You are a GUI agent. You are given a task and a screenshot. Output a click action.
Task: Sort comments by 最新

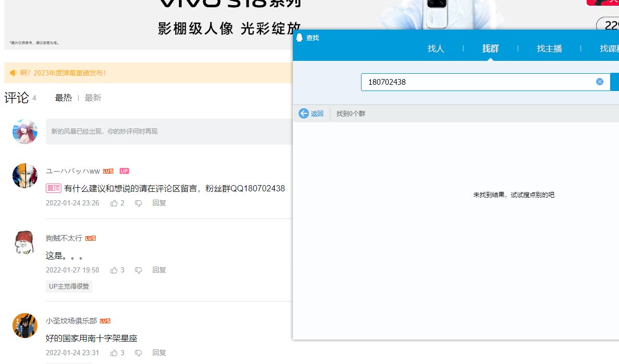click(x=93, y=98)
